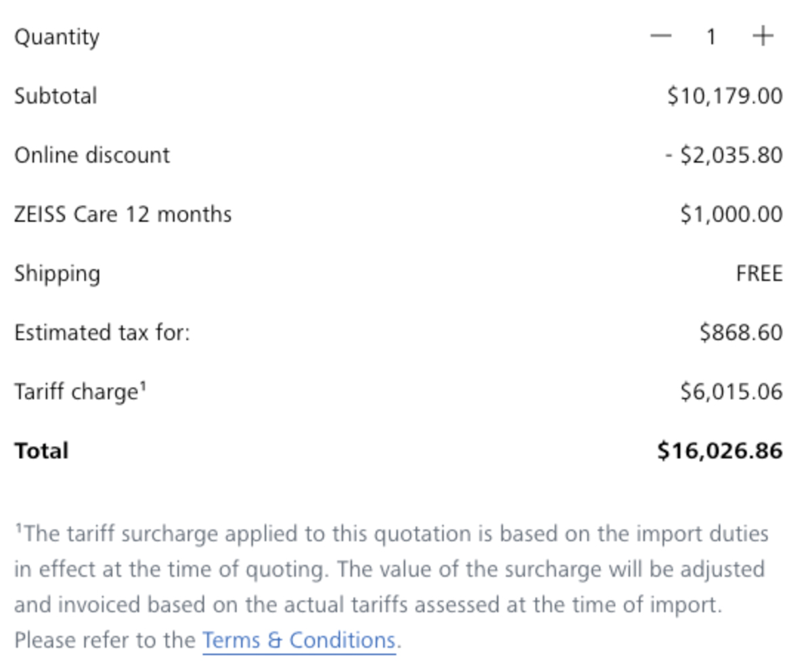The width and height of the screenshot is (812, 664).
Task: Click the Shipping label
Action: point(57,273)
